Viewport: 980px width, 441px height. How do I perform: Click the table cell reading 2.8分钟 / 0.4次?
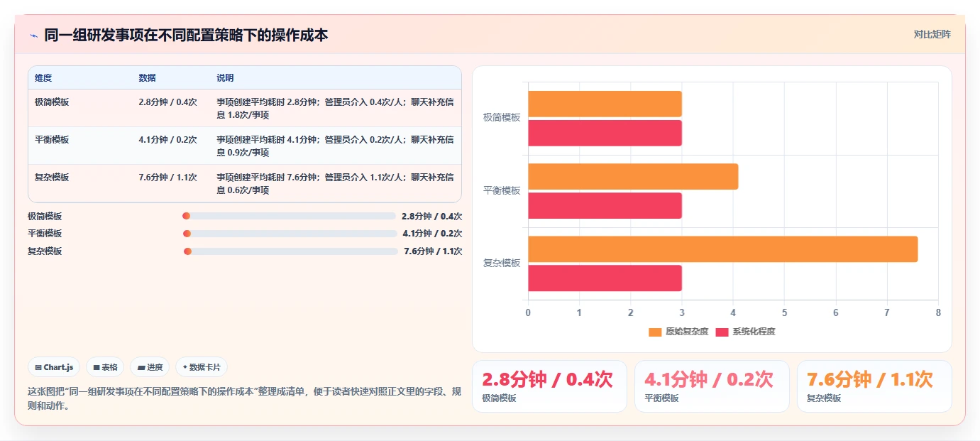pyautogui.click(x=168, y=102)
